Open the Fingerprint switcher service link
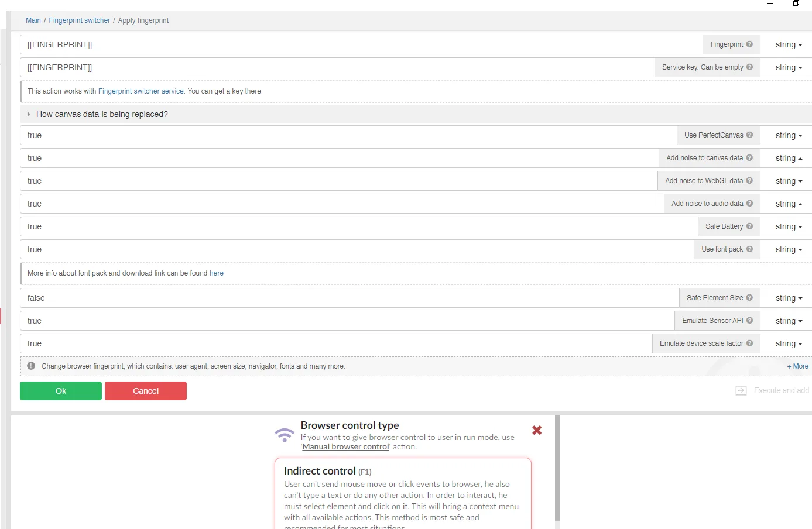The height and width of the screenshot is (529, 812). coord(141,91)
